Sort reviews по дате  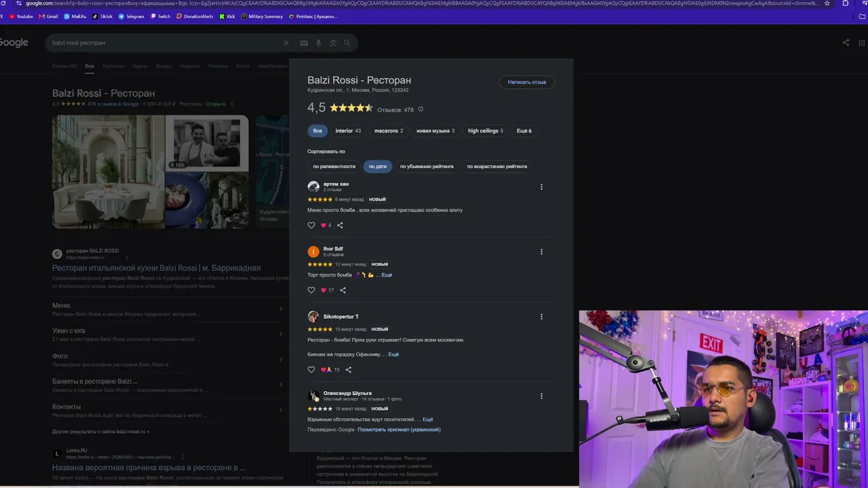pos(378,166)
